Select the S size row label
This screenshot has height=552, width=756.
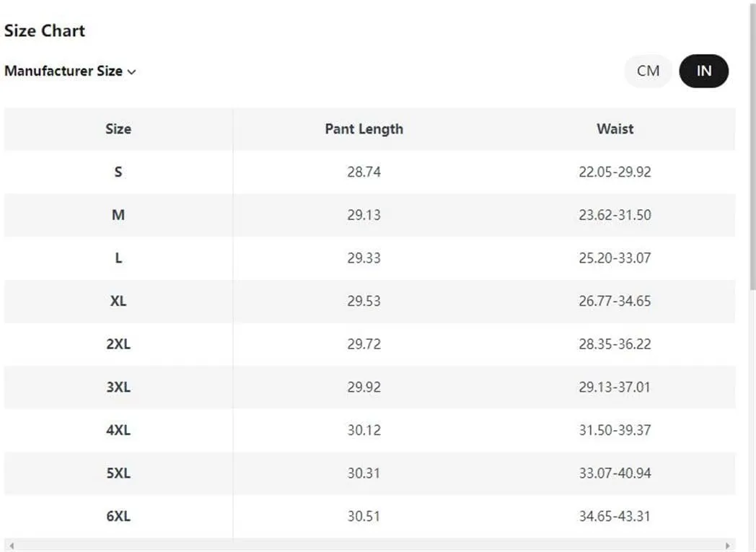pos(118,172)
